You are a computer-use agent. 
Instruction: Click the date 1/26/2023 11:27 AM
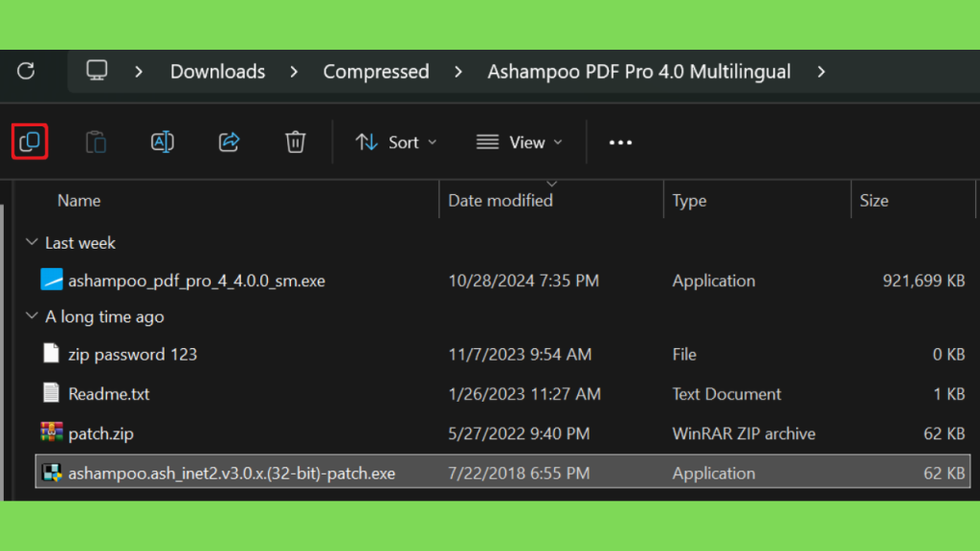tap(524, 393)
